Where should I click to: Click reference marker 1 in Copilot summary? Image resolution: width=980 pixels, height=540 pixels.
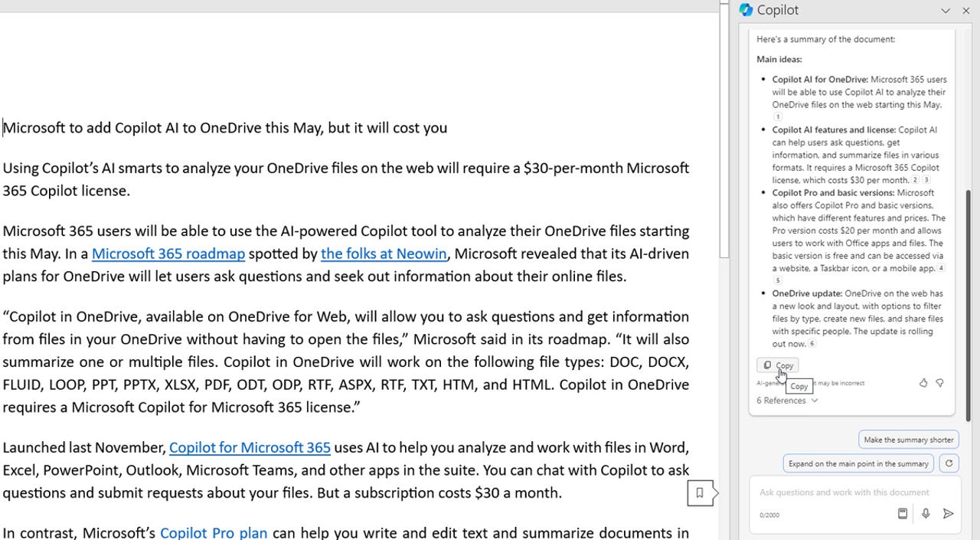(777, 117)
